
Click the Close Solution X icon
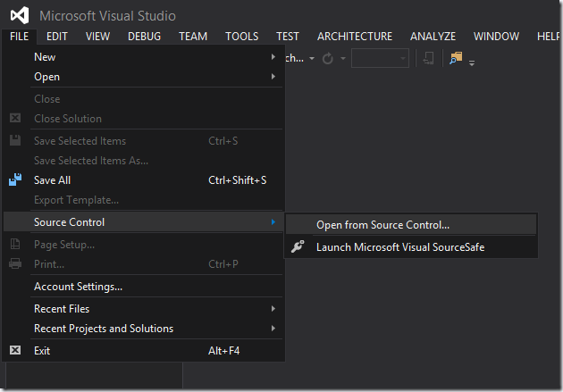point(15,119)
